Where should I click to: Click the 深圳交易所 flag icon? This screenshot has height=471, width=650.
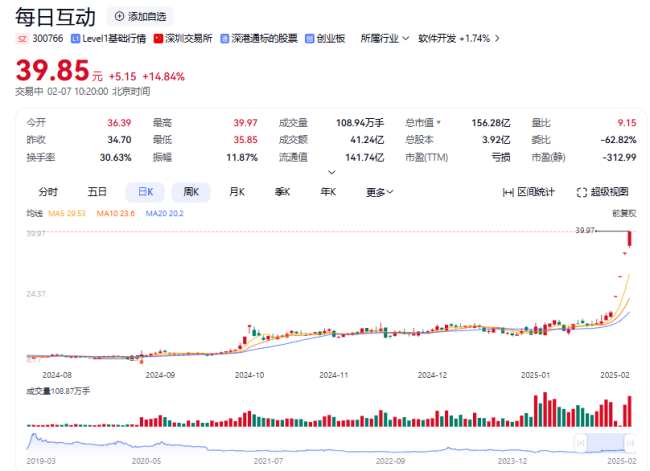pyautogui.click(x=158, y=39)
